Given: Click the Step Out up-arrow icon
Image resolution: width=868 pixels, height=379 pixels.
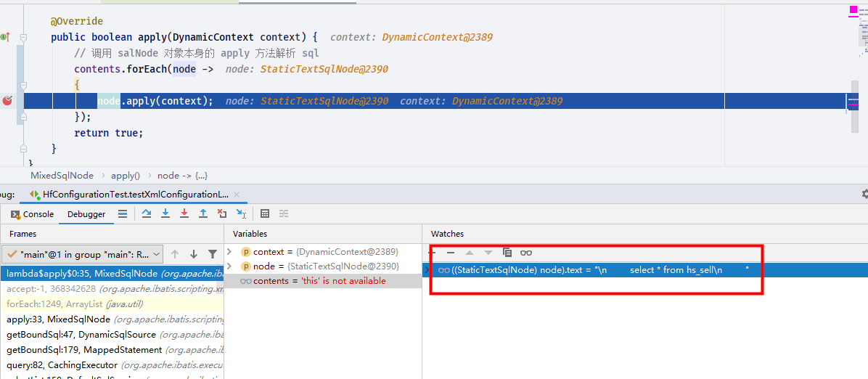Looking at the screenshot, I should 203,213.
